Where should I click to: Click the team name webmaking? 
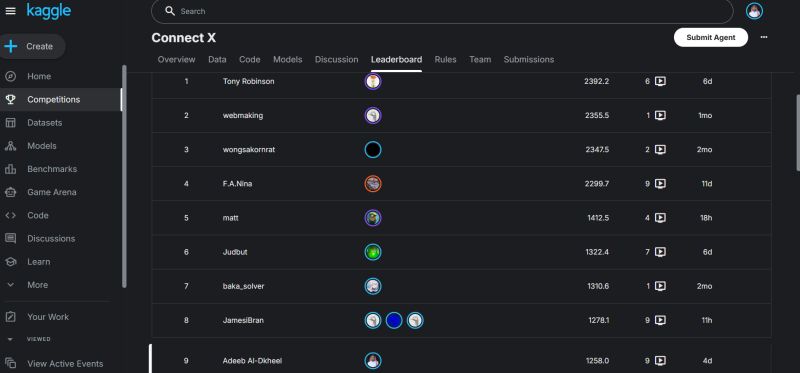coord(243,115)
